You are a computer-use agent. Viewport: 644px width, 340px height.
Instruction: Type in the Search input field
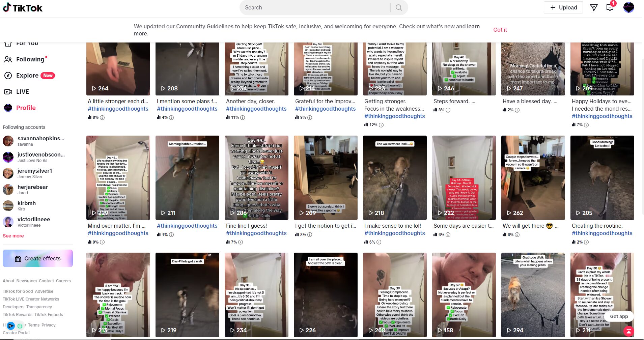click(315, 7)
